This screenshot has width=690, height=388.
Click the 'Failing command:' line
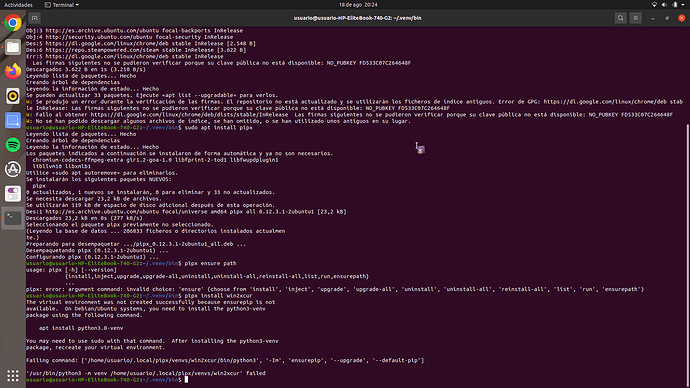225,360
